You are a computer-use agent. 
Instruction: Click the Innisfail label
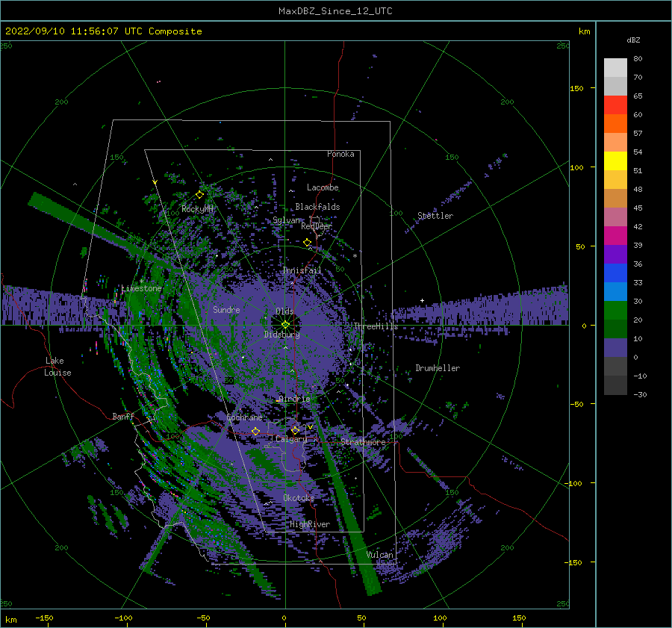point(302,270)
